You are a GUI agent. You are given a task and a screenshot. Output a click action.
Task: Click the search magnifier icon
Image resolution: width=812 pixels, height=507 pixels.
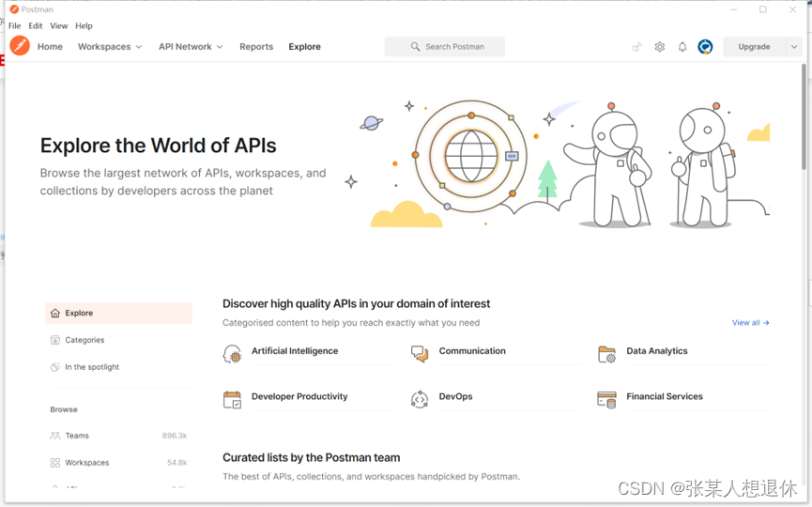415,47
